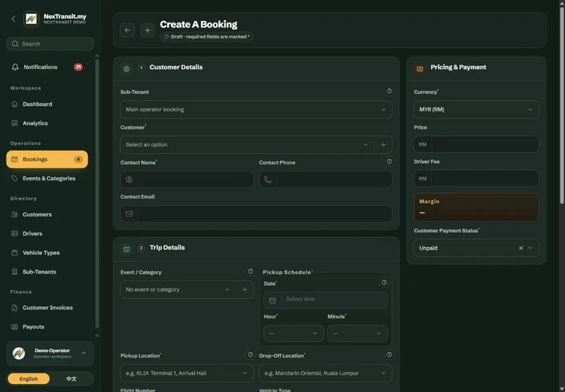
Task: Open the Hour dropdown
Action: [x=293, y=333]
